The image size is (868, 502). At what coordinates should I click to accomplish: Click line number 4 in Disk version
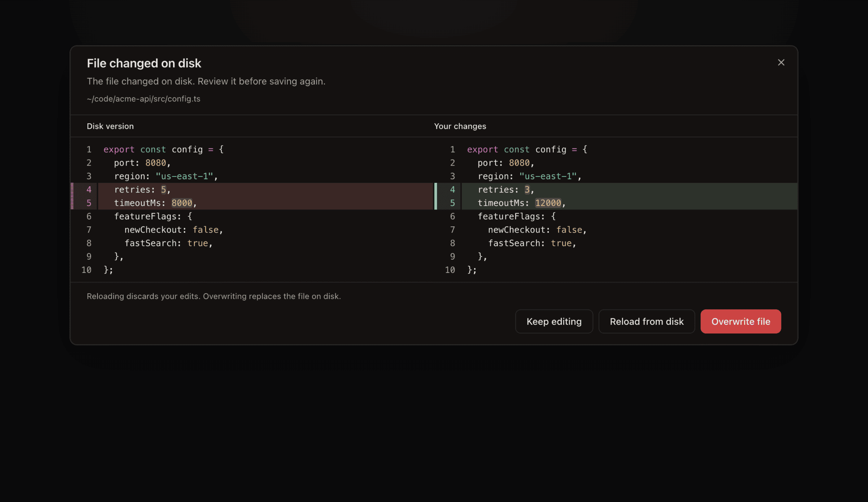(x=89, y=189)
